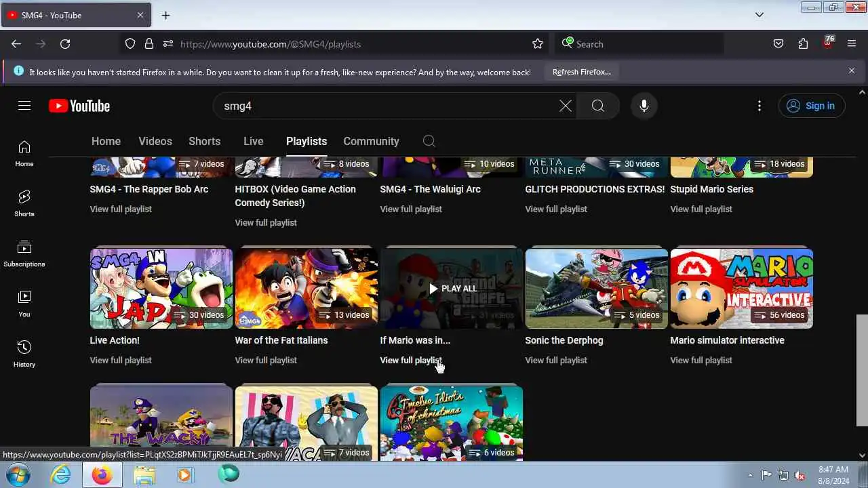View full playlist for HITBOX series
Image resolution: width=868 pixels, height=488 pixels.
pos(266,222)
